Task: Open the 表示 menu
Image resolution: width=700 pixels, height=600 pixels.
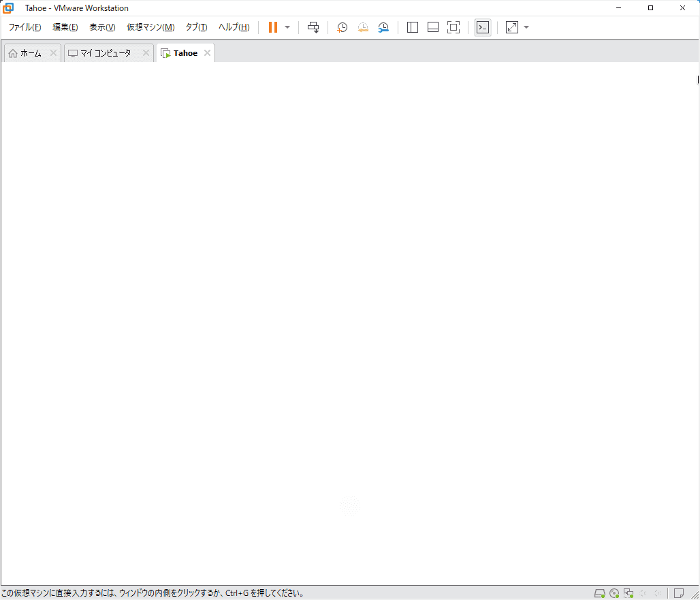Action: click(102, 27)
